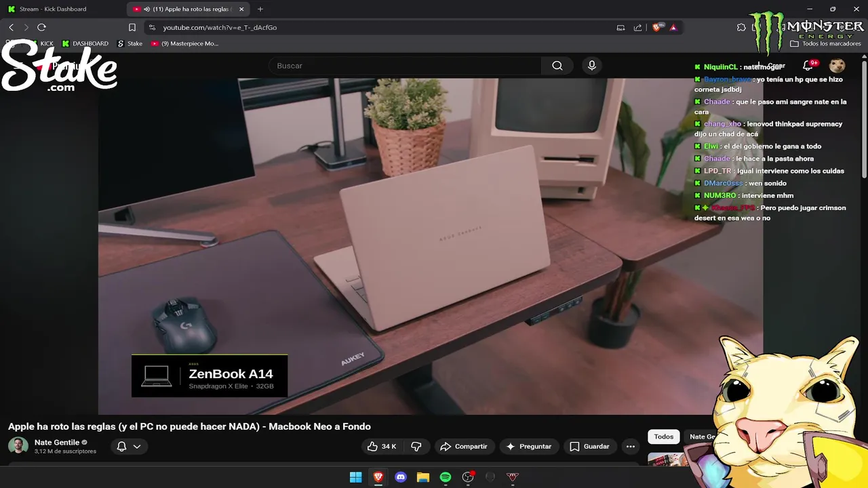Viewport: 868px width, 488px height.
Task: Open Brave Shields lion icon
Action: 656,27
